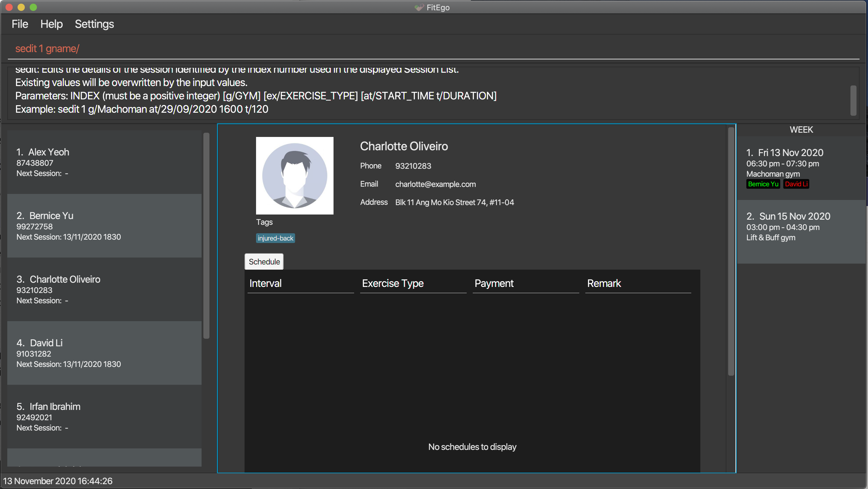Sort by Interval column header
The image size is (868, 489).
pos(300,283)
